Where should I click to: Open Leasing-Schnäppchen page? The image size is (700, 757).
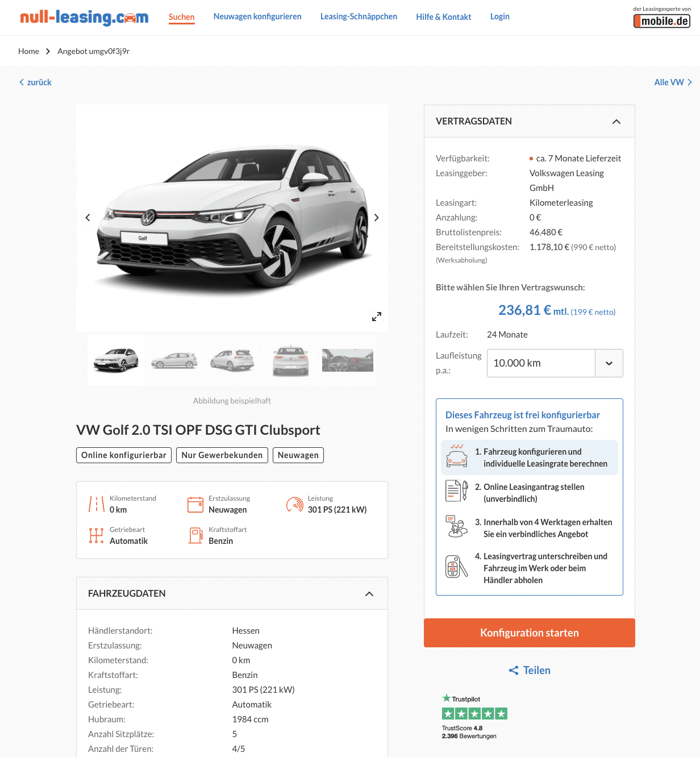pyautogui.click(x=359, y=16)
